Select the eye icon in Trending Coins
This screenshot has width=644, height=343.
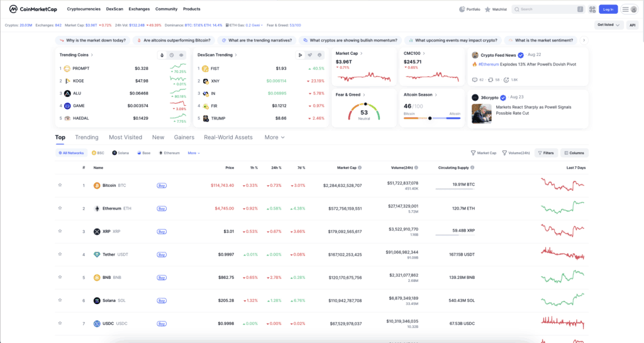coord(181,55)
